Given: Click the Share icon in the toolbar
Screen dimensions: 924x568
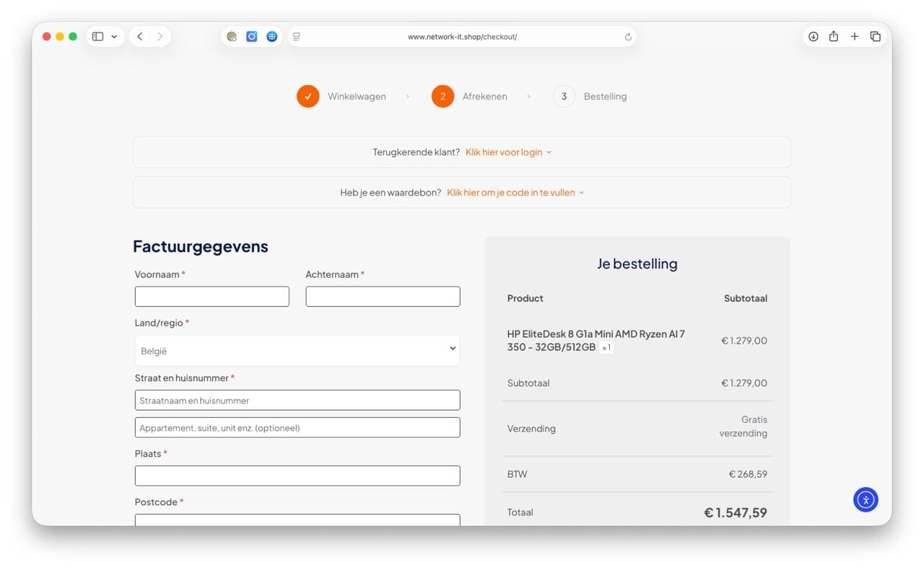Looking at the screenshot, I should coord(834,37).
